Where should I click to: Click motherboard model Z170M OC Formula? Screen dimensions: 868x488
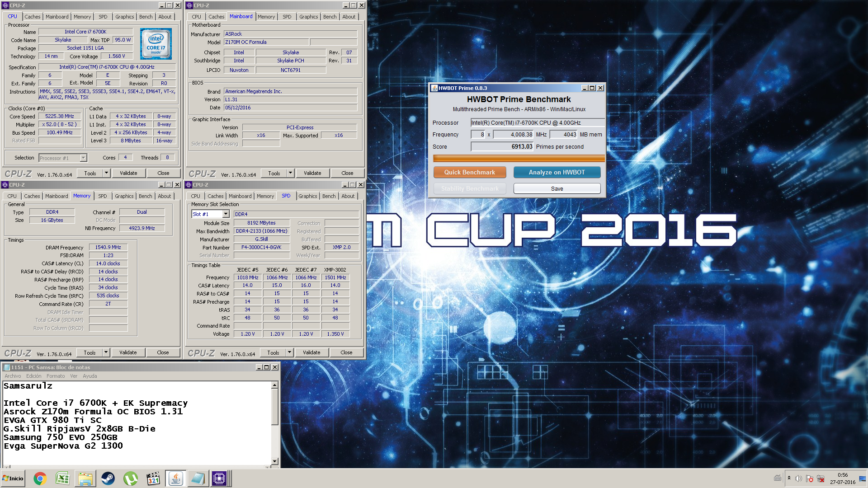coord(266,42)
